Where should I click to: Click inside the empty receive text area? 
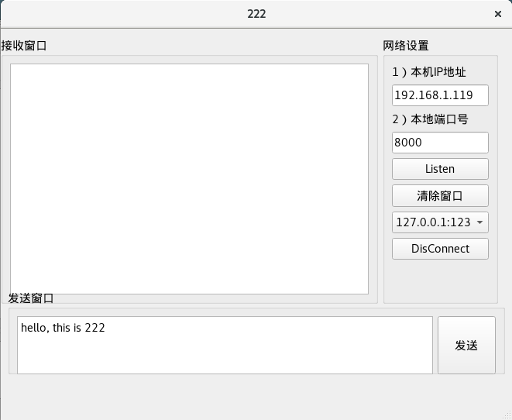point(190,179)
